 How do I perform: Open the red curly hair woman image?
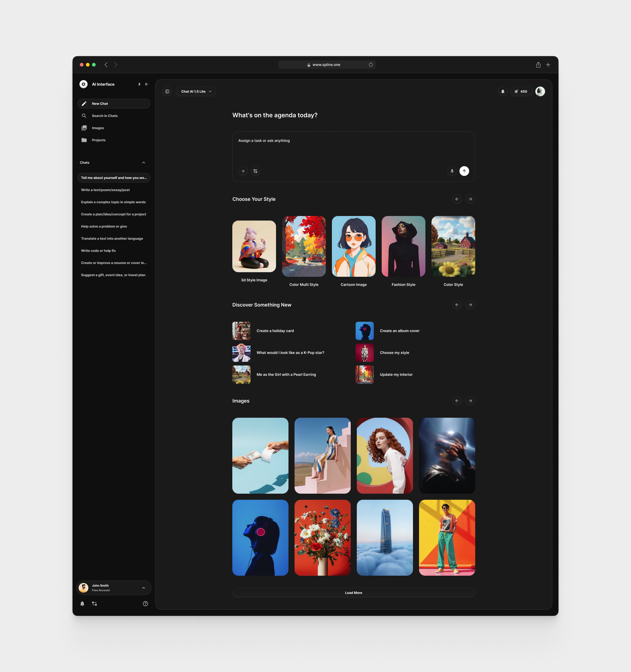(385, 456)
